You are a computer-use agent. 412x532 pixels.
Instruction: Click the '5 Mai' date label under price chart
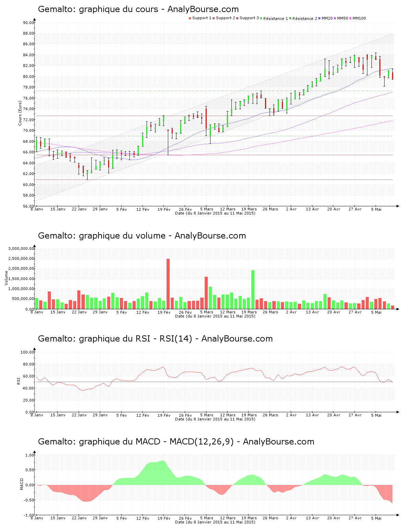point(376,209)
